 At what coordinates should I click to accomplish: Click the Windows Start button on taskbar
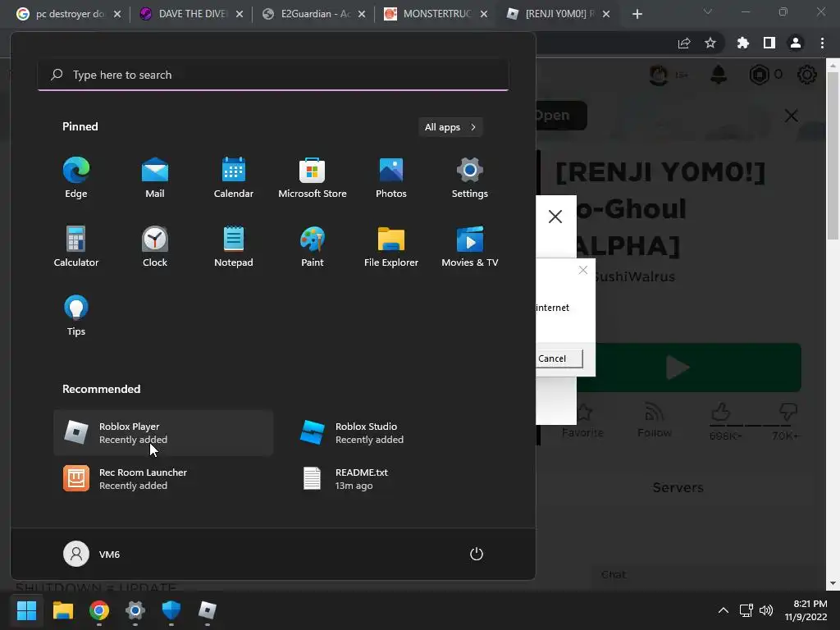(x=26, y=610)
